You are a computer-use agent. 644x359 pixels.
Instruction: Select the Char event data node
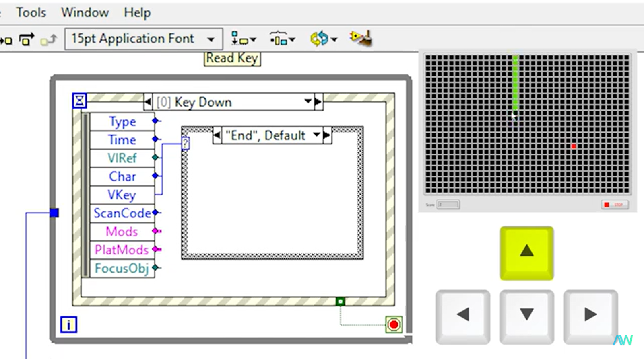point(122,176)
